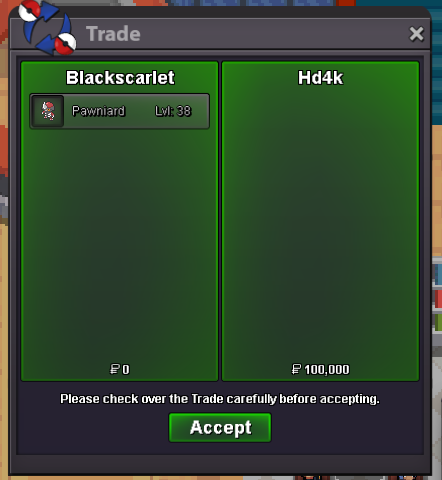The width and height of the screenshot is (442, 480).
Task: Click the Pokédollar symbol beside 100,000
Action: point(296,369)
